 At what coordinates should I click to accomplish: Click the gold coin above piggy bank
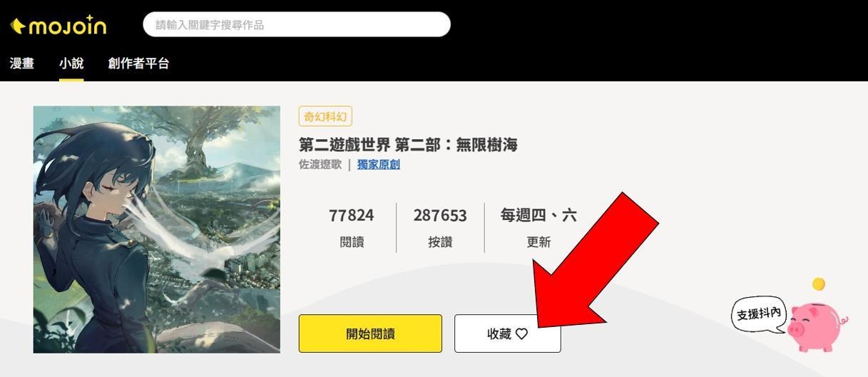tap(819, 284)
